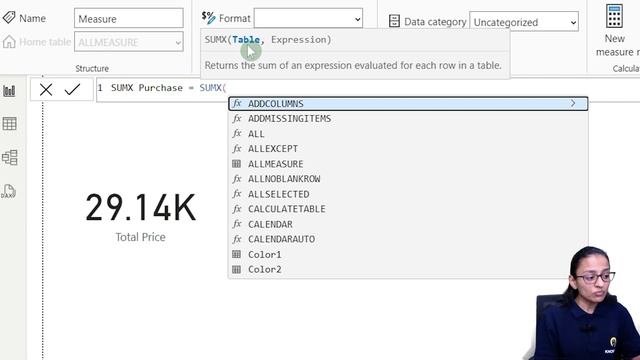Screen dimensions: 640x360
Task: Choose ADDCOLUMNS from the autocomplete list
Action: [408, 104]
